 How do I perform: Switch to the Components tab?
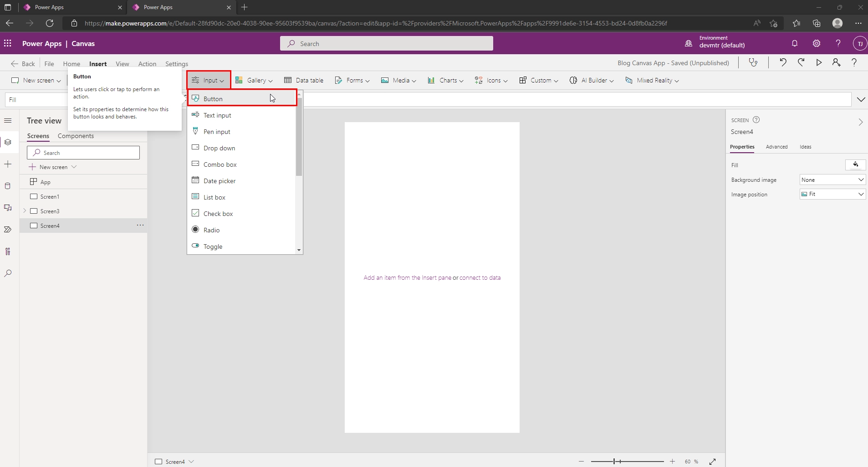(x=76, y=136)
